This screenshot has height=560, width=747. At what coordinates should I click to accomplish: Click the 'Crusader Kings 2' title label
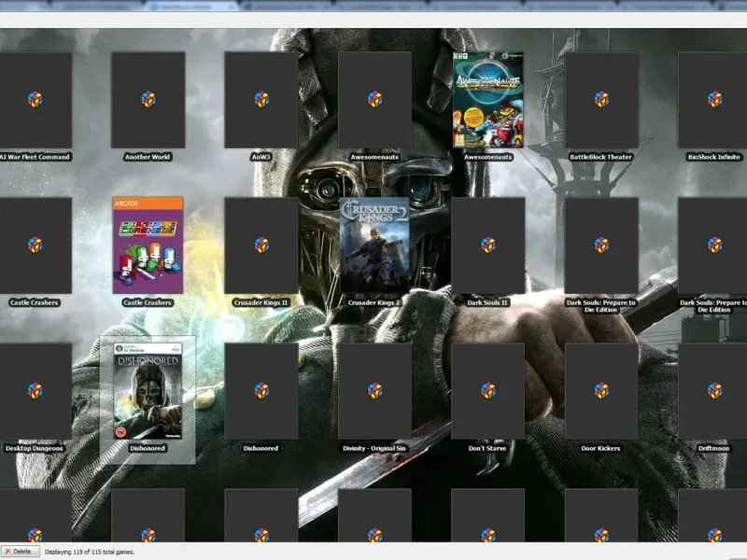point(374,302)
